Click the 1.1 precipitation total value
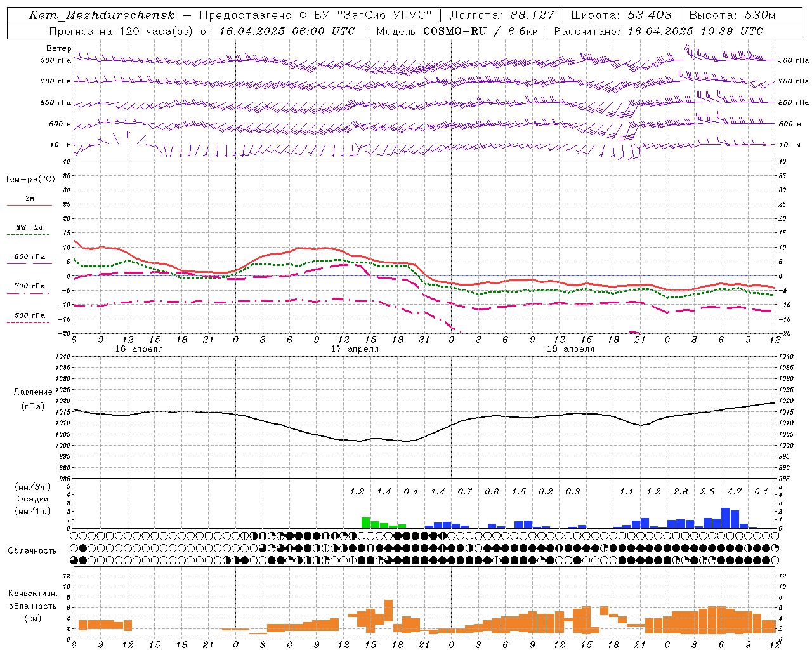The width and height of the screenshot is (812, 650). coord(627,492)
